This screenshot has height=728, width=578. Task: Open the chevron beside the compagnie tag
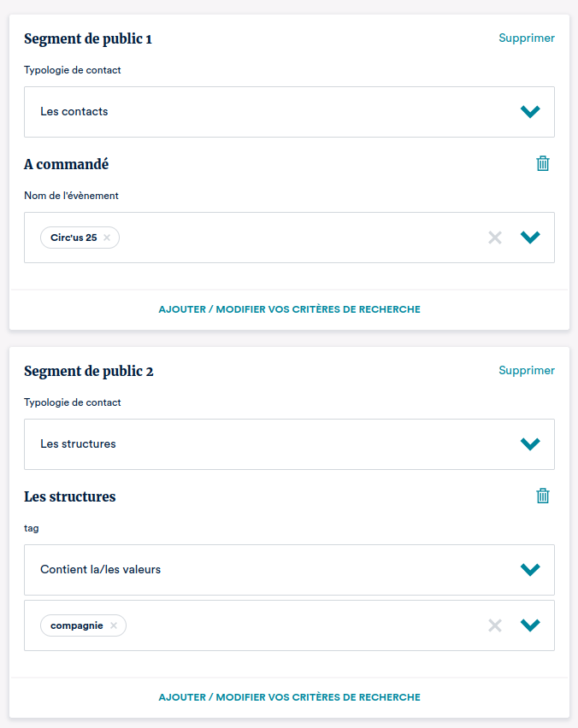click(530, 625)
